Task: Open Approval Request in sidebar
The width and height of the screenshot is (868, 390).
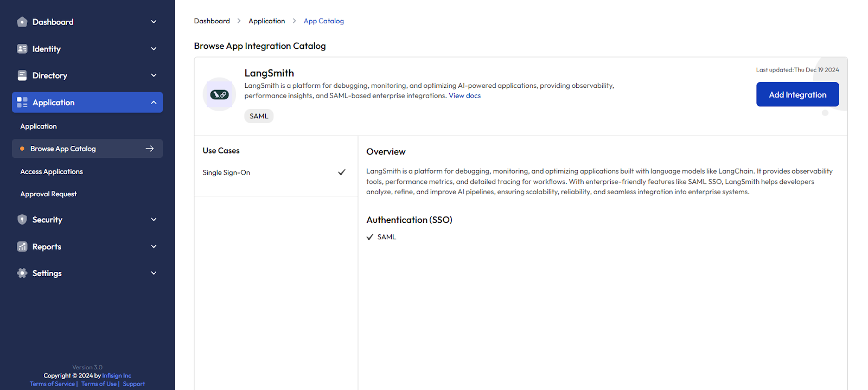Action: click(x=48, y=194)
